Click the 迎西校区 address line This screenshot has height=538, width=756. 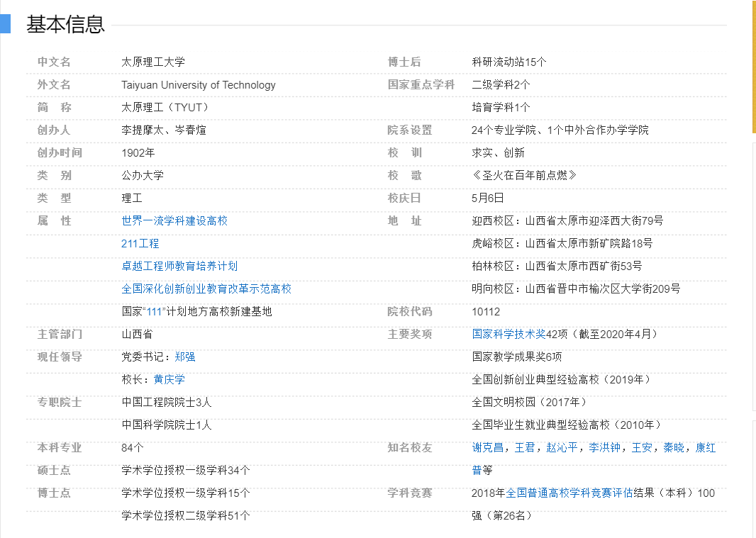pos(567,220)
